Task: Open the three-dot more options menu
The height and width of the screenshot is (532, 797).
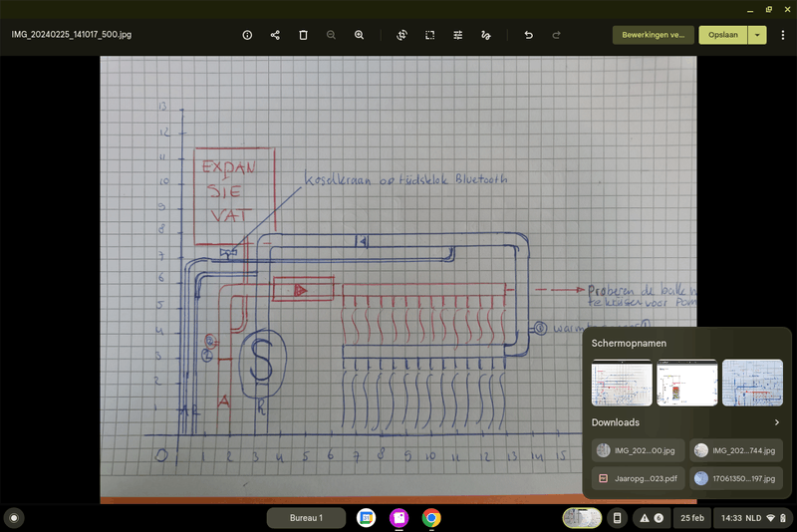Action: pyautogui.click(x=783, y=35)
